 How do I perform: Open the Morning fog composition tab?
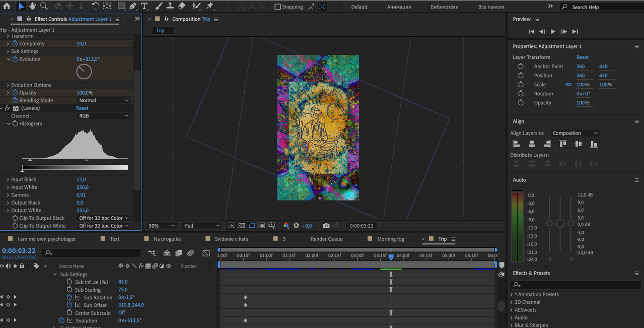[x=390, y=239]
